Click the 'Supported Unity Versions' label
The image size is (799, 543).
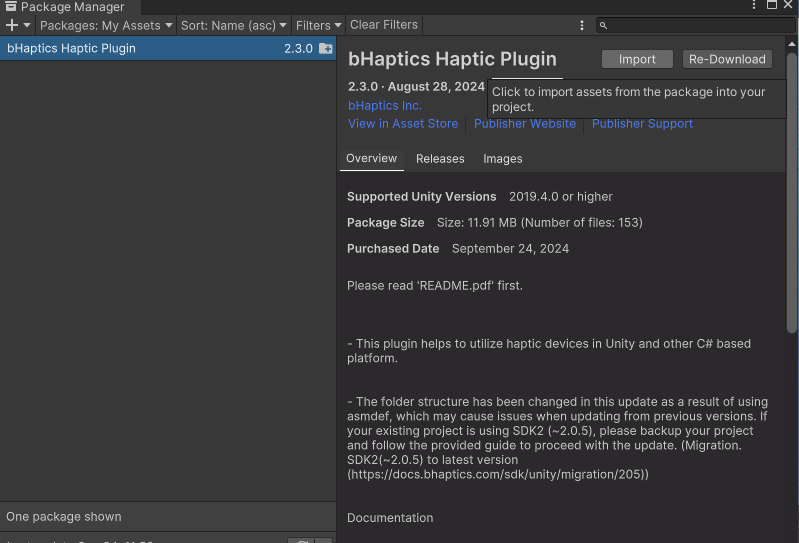(421, 197)
